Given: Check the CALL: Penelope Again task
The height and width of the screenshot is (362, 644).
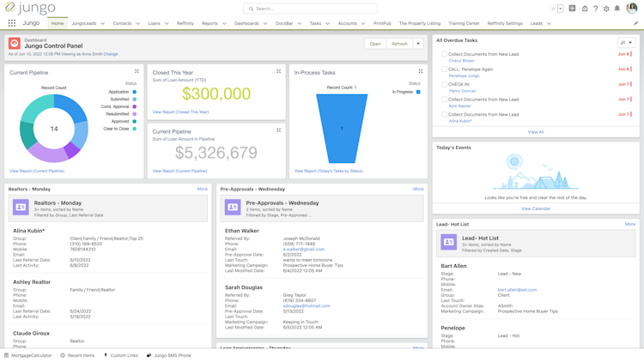Looking at the screenshot, I should (x=444, y=69).
